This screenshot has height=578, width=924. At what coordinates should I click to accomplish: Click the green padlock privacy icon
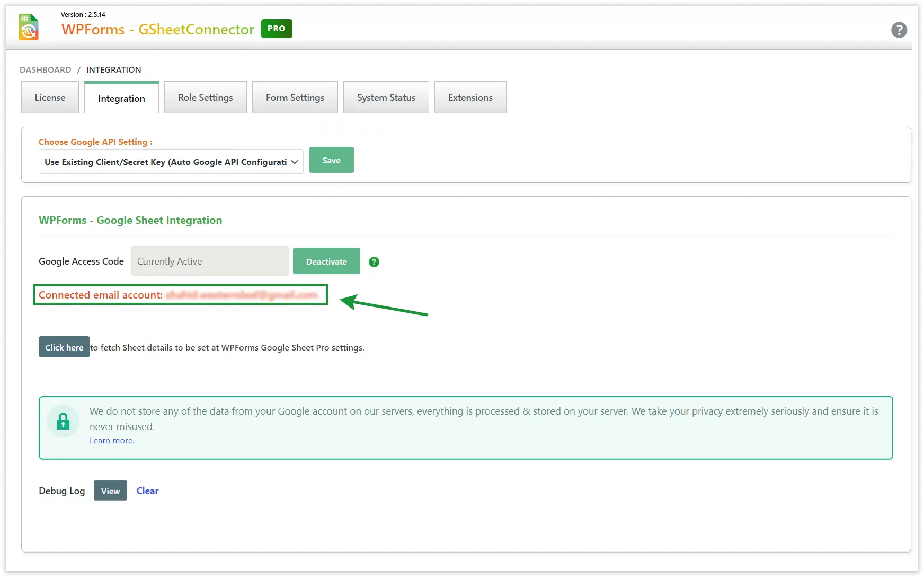63,421
